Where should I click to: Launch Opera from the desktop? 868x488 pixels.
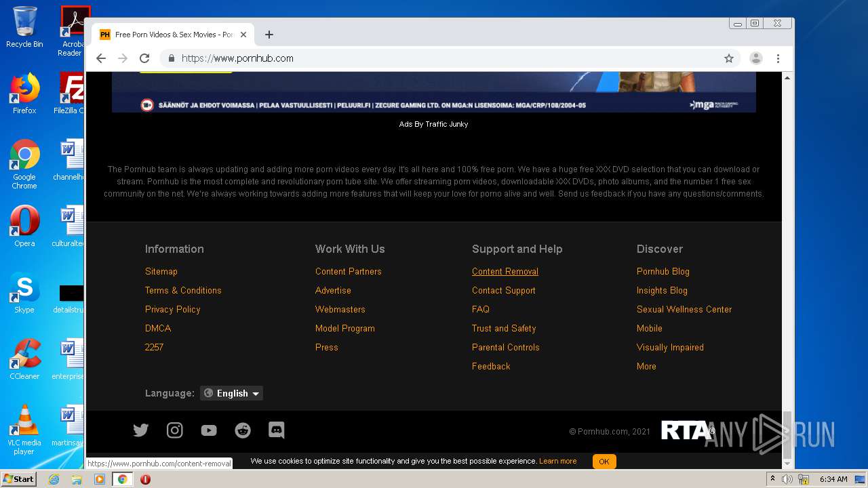pyautogui.click(x=24, y=226)
